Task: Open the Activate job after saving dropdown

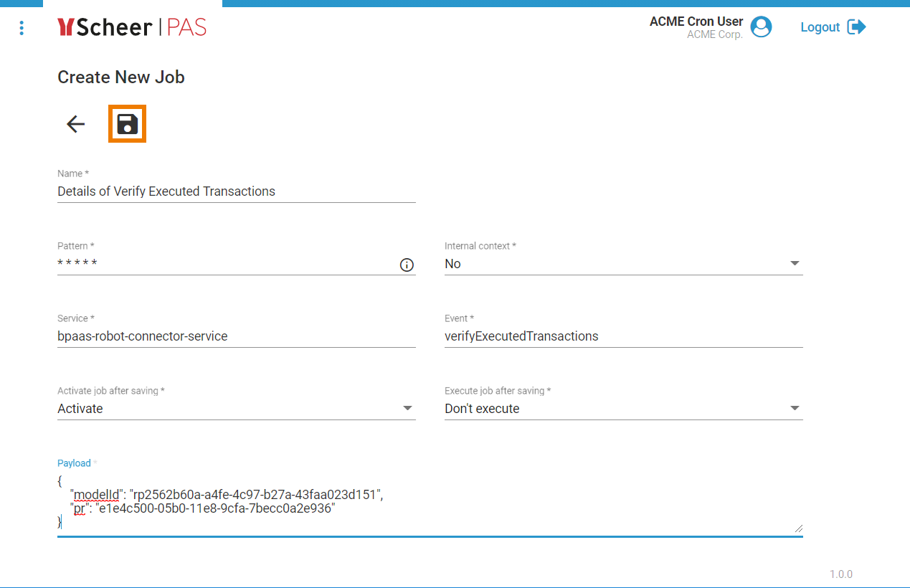Action: click(x=235, y=409)
